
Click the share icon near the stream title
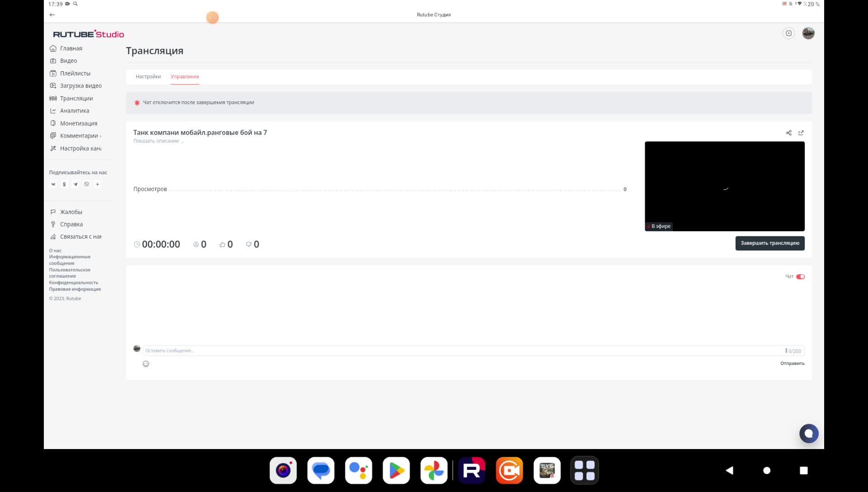[788, 133]
